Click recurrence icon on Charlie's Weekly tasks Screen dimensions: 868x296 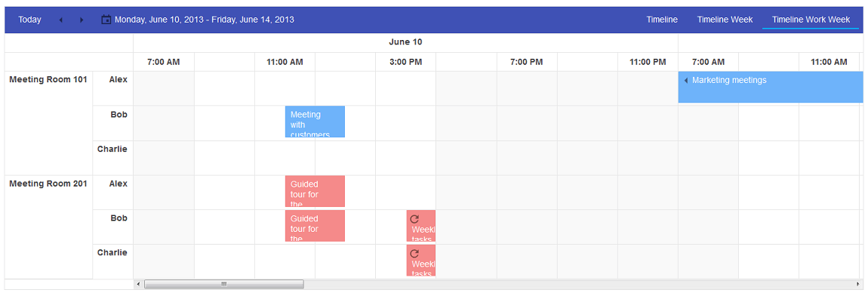point(414,254)
